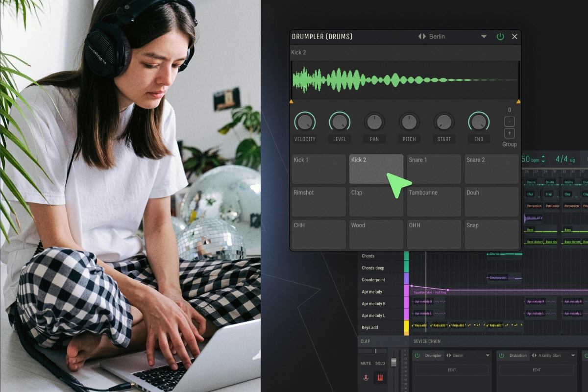Toggle Drumpler plugin window power button
588x392 pixels.
pyautogui.click(x=500, y=37)
